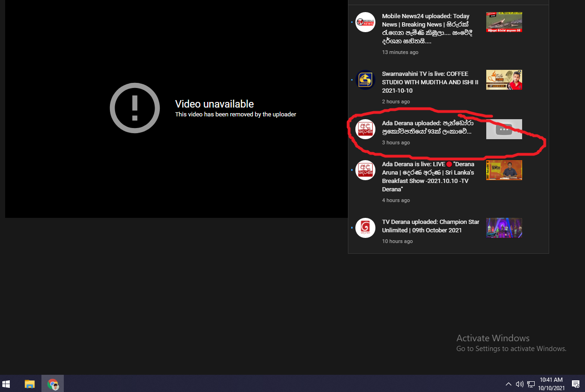Image resolution: width=585 pixels, height=392 pixels.
Task: Open the Action Center notifications
Action: coord(575,384)
